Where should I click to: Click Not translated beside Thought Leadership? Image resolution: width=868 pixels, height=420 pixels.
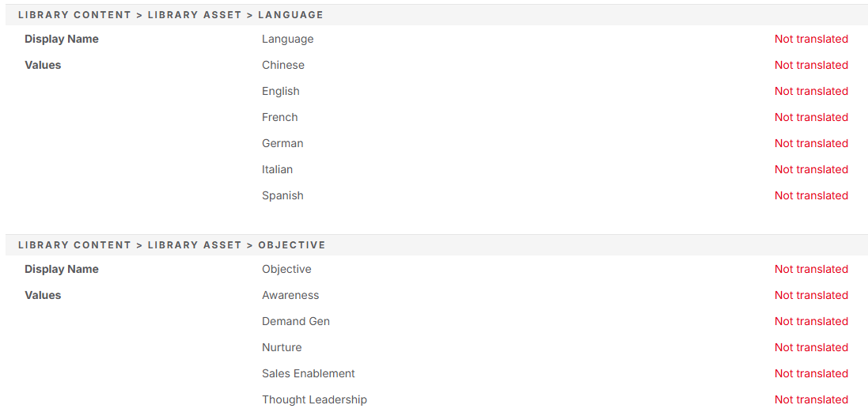point(811,399)
